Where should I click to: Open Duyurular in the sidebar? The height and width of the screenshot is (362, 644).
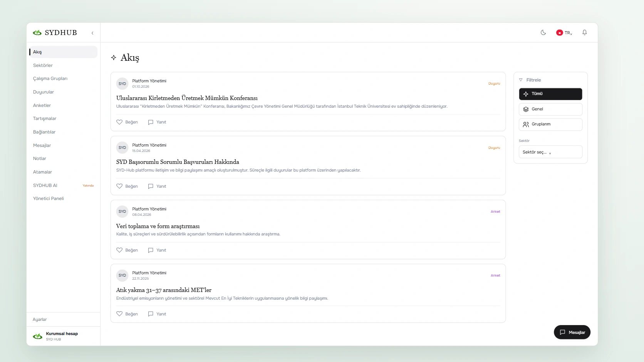[x=63, y=92]
